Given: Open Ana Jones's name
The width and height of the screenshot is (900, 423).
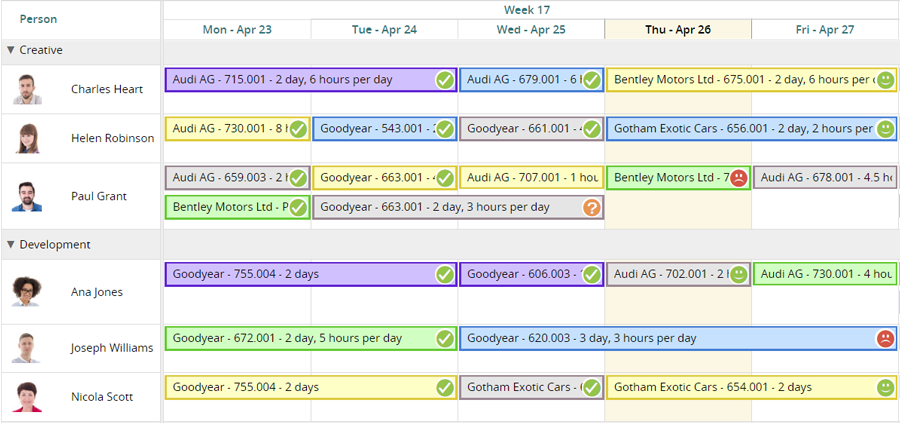Looking at the screenshot, I should (97, 292).
